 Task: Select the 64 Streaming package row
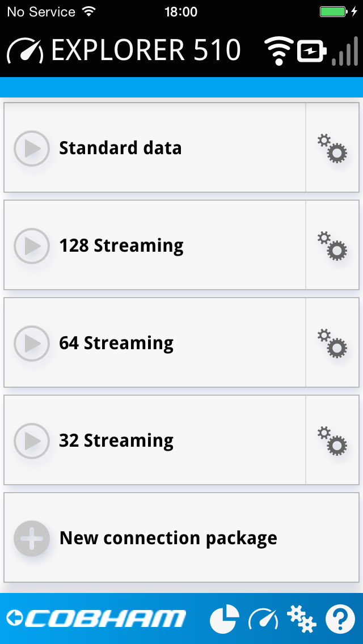click(153, 344)
